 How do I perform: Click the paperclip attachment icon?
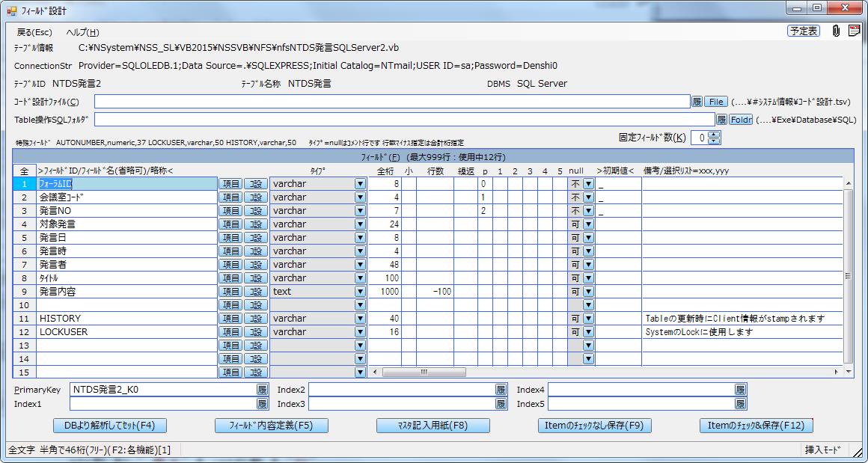point(836,31)
